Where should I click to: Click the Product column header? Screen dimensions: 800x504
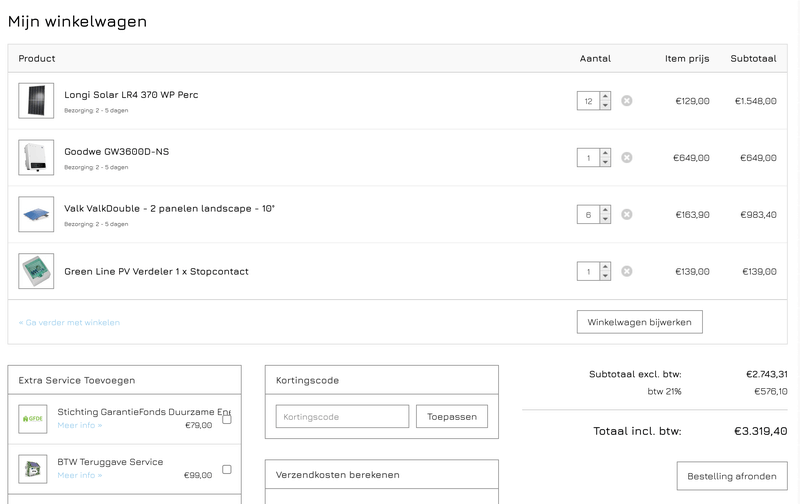[x=37, y=58]
